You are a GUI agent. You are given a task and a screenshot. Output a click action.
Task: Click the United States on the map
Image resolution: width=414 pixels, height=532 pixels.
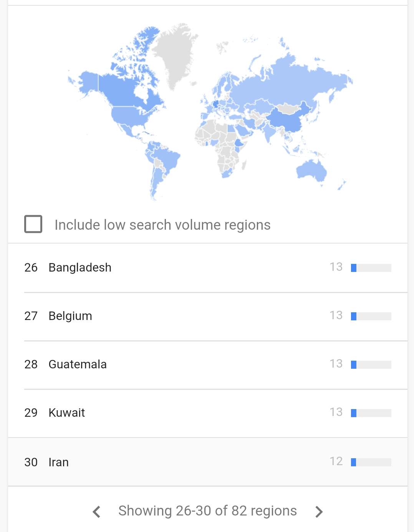(x=129, y=116)
